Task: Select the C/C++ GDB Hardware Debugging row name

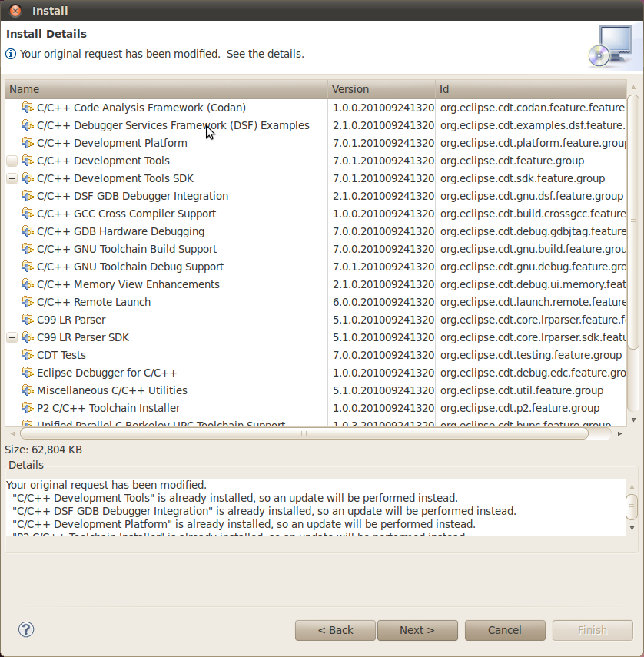Action: point(121,231)
